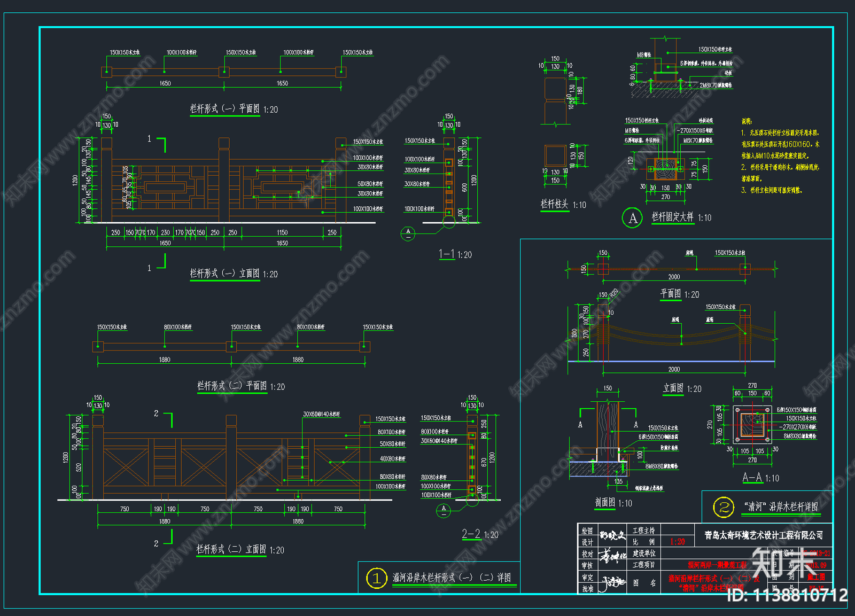Image resolution: width=855 pixels, height=616 pixels.
Task: Click the yellow circled number 1 marker
Action: point(376,578)
